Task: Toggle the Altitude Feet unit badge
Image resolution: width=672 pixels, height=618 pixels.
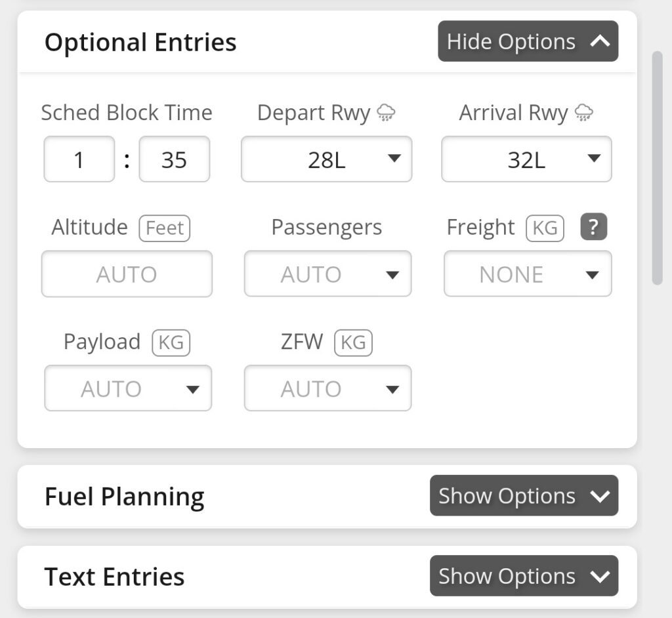Action: point(165,228)
